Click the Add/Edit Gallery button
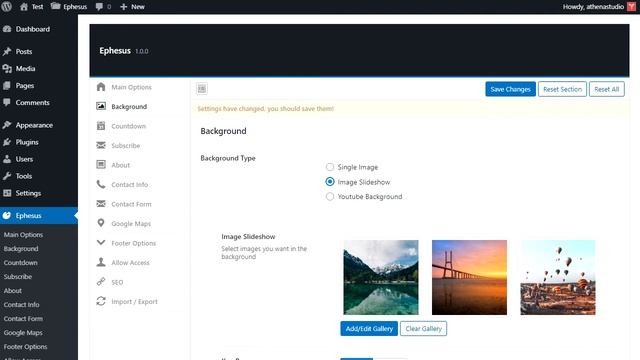Viewport: 640px width, 360px height. 369,329
